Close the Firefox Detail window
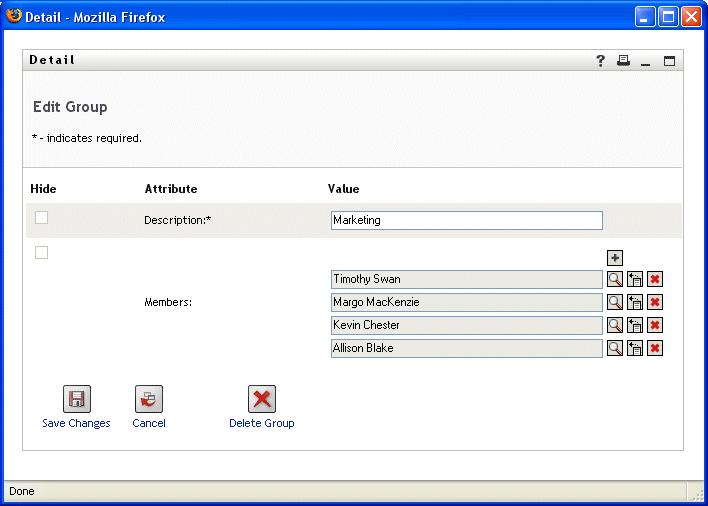 coord(692,17)
